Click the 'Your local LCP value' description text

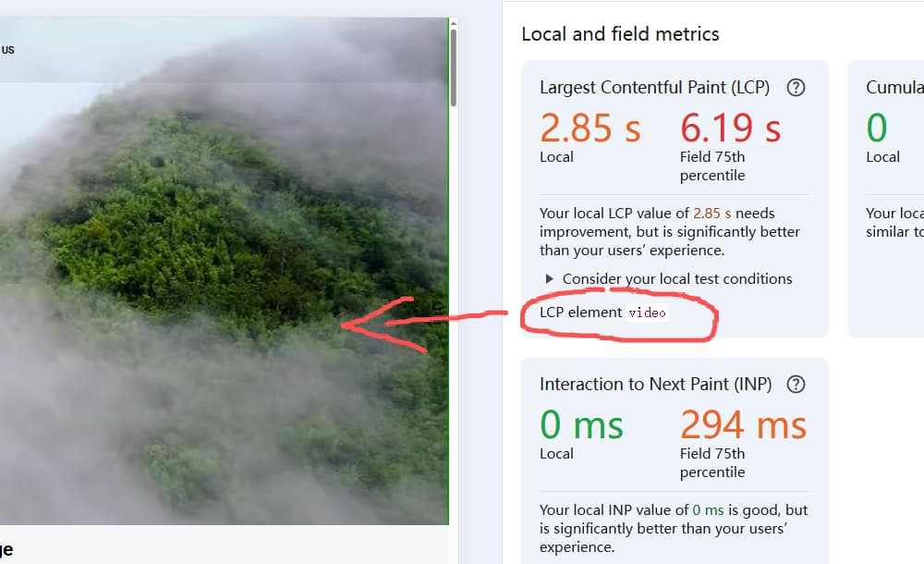pos(670,232)
